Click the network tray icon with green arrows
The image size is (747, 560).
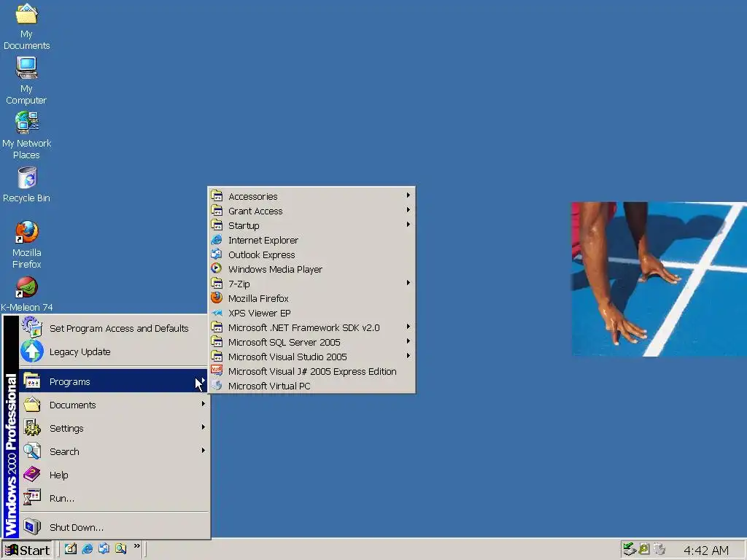coord(630,549)
